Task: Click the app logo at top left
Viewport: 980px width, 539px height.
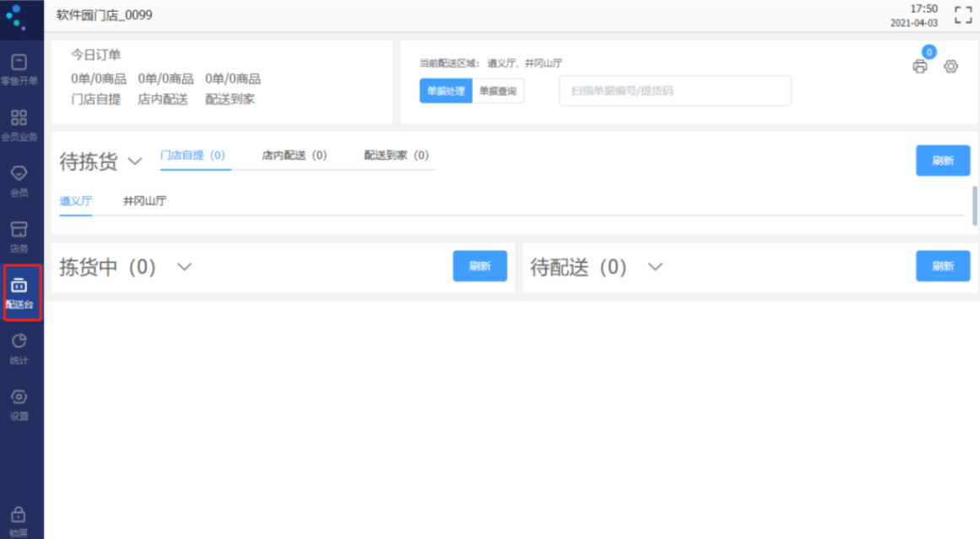Action: [x=16, y=17]
